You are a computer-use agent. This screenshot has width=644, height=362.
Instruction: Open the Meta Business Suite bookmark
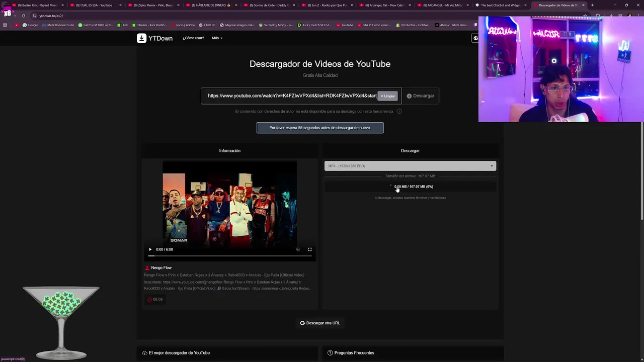(x=58, y=25)
